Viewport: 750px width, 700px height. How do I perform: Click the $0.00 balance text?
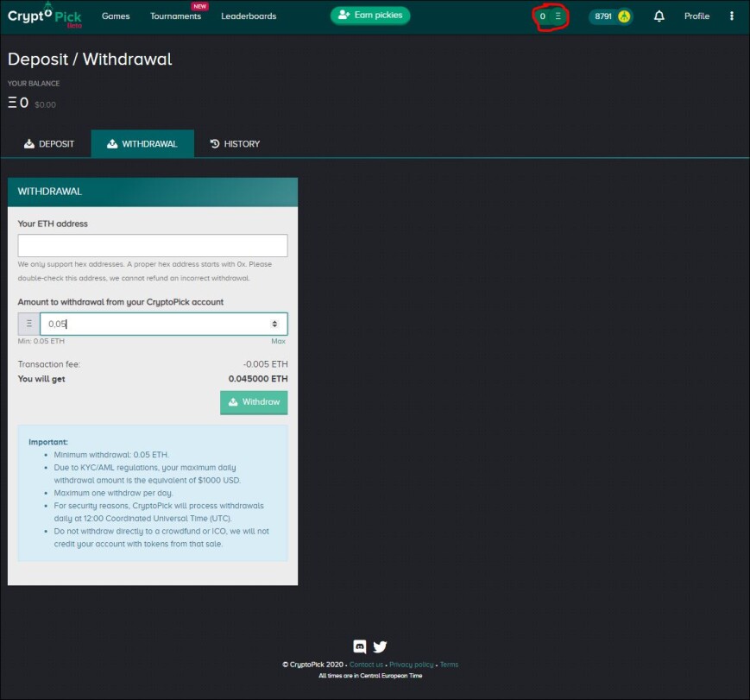pyautogui.click(x=45, y=104)
